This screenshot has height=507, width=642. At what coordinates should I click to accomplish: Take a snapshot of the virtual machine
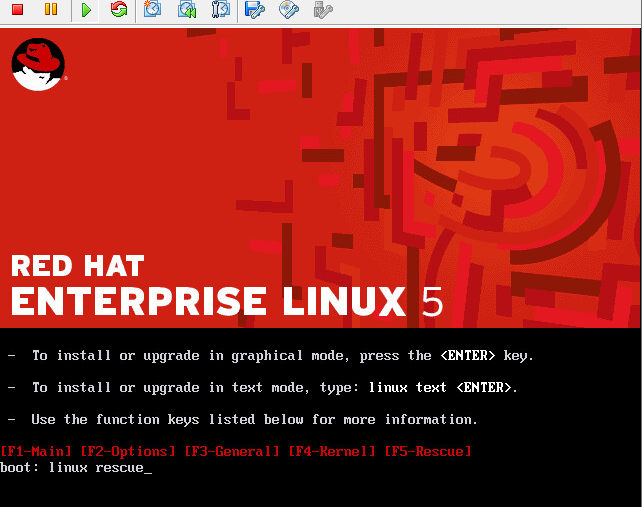click(x=152, y=9)
